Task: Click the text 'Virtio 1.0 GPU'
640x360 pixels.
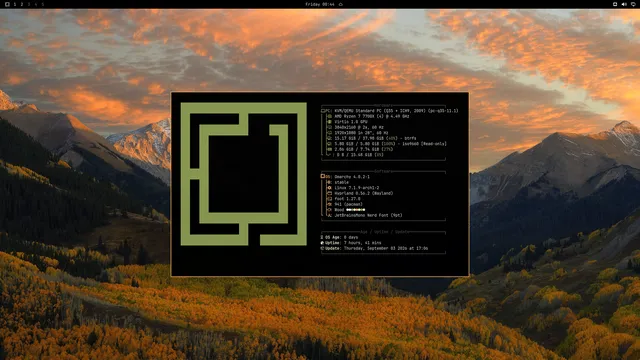Action: (351, 122)
